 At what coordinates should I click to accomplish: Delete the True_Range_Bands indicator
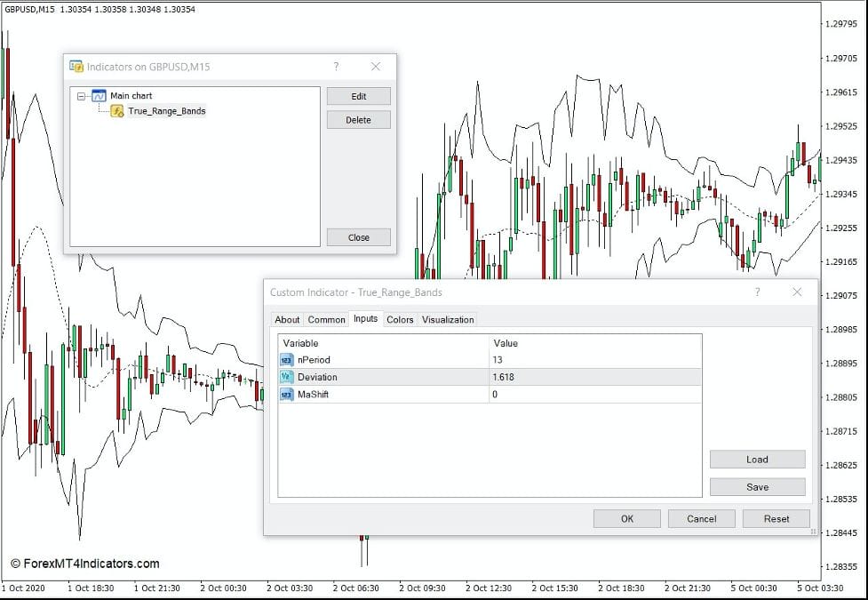(x=358, y=119)
